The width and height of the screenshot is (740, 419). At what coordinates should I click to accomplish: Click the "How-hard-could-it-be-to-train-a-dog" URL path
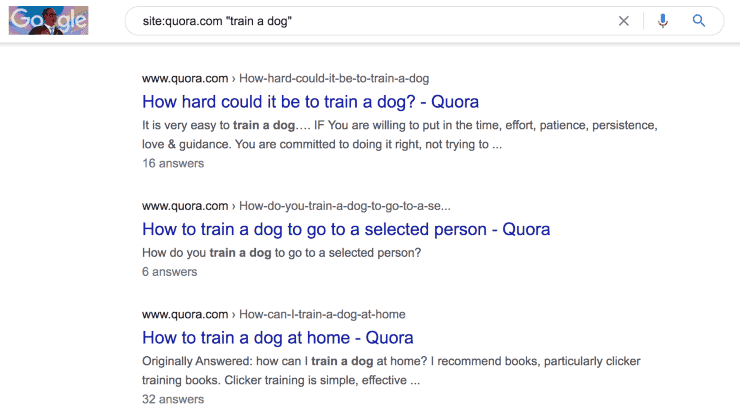point(341,78)
